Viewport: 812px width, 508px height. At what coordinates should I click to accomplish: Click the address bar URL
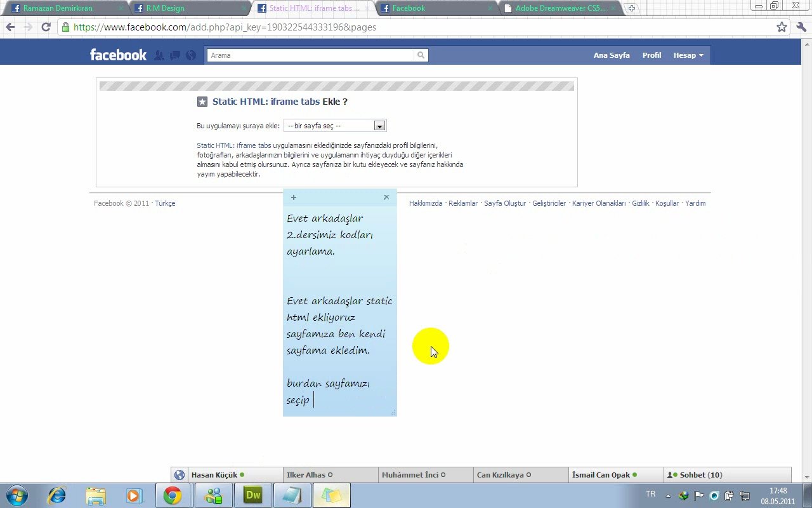pyautogui.click(x=225, y=27)
